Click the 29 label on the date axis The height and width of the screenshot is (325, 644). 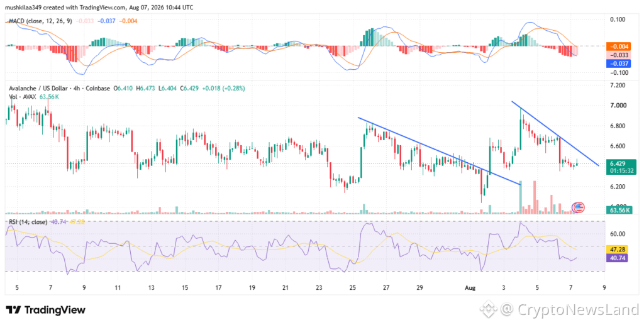coord(419,288)
